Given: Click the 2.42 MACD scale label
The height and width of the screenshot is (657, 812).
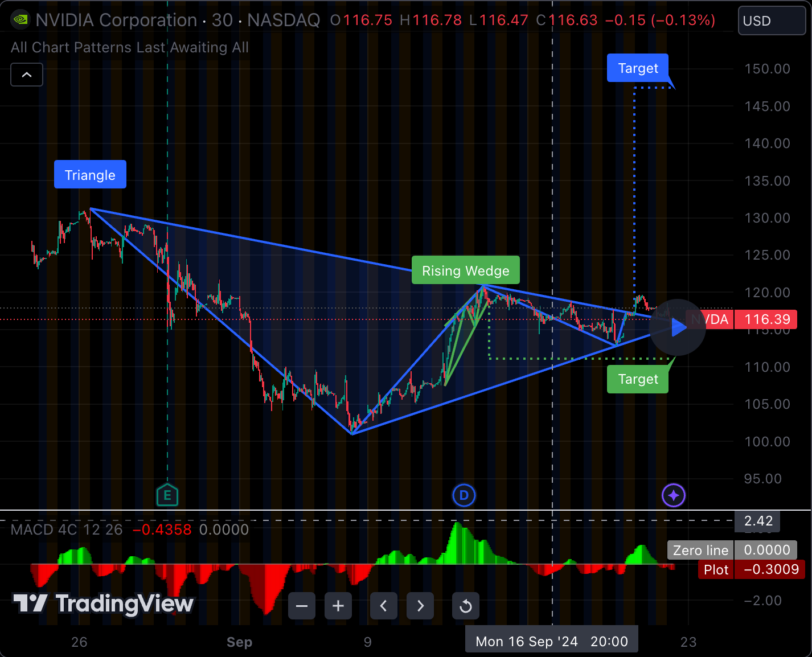Looking at the screenshot, I should coord(758,520).
